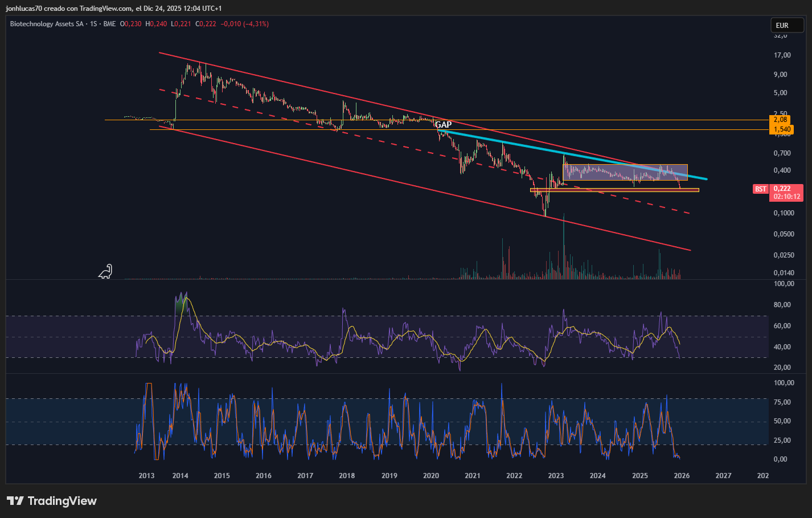812x518 pixels.
Task: Click the 2026 label on the time axis
Action: point(682,476)
